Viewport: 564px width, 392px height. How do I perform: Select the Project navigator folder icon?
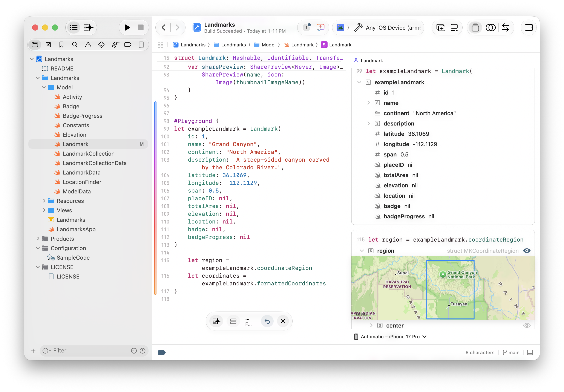coord(35,45)
